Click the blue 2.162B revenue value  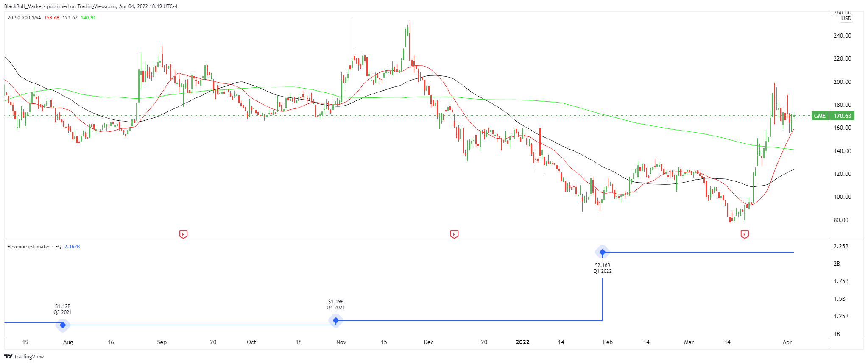click(72, 247)
